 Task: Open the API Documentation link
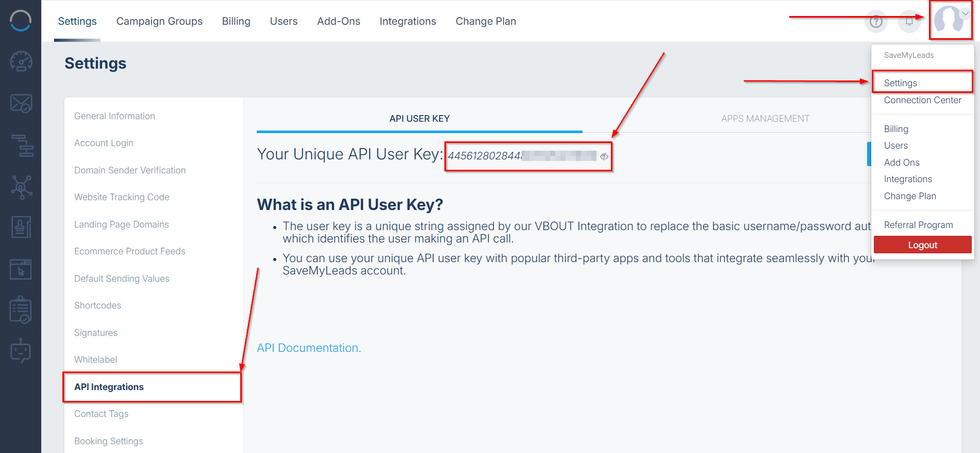point(309,348)
